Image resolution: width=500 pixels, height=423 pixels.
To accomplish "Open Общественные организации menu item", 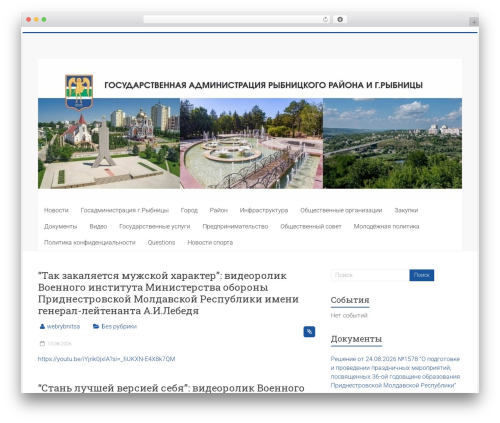I will (x=341, y=210).
